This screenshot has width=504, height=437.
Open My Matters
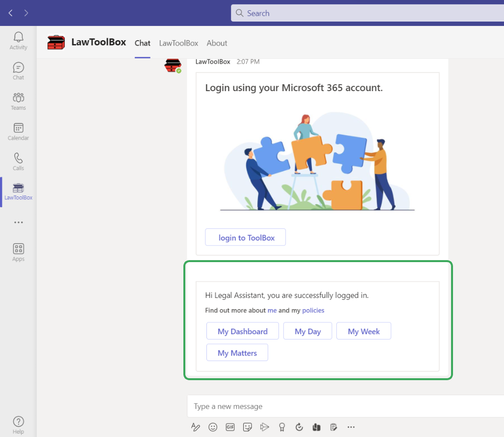point(237,353)
